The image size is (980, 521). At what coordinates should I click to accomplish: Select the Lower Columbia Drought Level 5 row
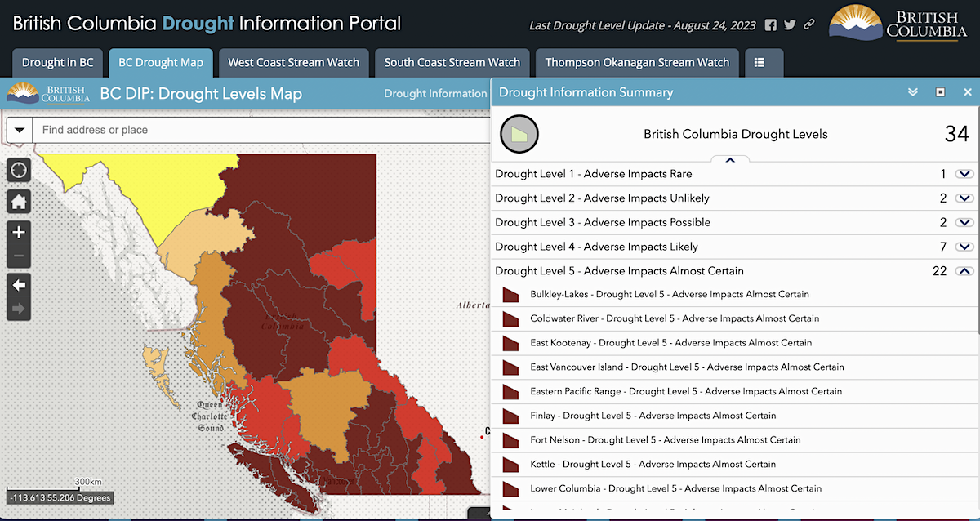(735, 488)
